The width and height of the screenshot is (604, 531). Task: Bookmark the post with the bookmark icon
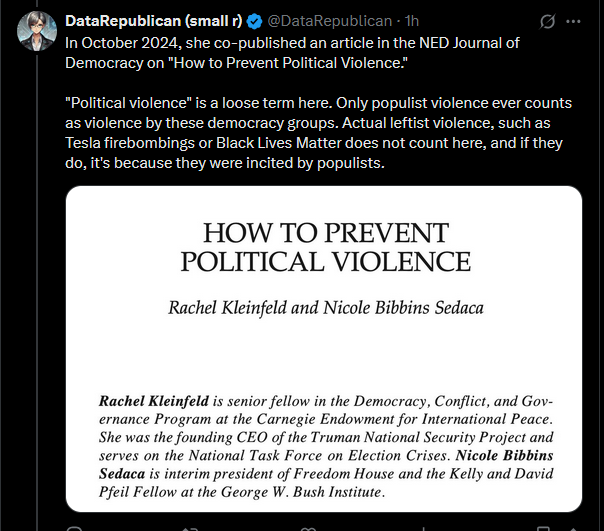tap(543, 528)
